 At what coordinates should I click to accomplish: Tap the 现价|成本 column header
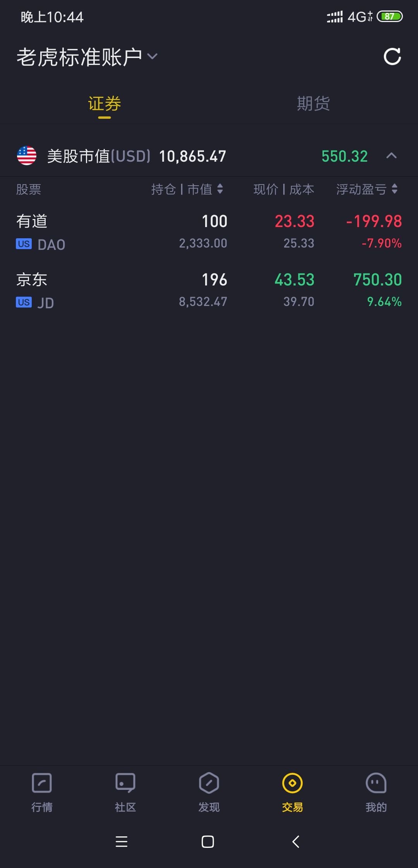(x=284, y=189)
